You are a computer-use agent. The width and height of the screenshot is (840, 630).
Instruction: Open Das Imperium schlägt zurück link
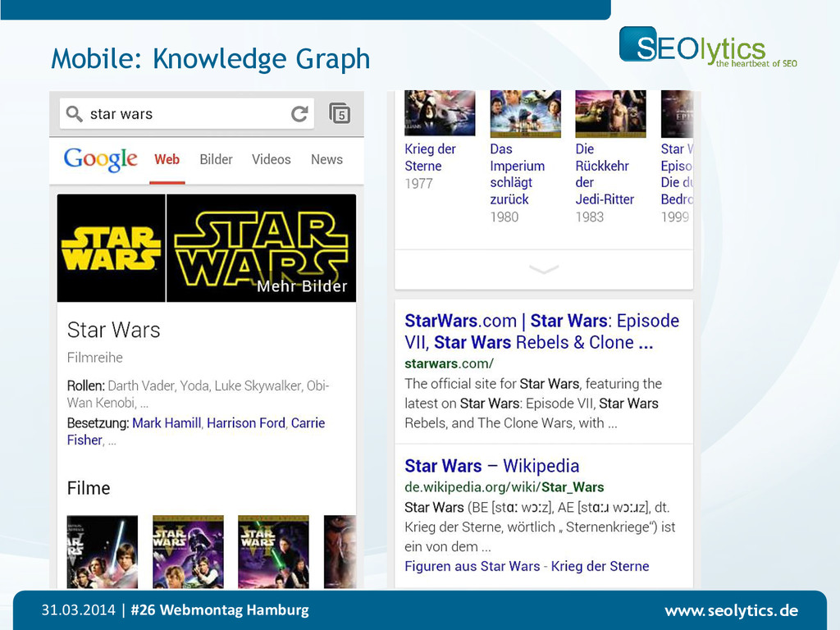pyautogui.click(x=518, y=174)
